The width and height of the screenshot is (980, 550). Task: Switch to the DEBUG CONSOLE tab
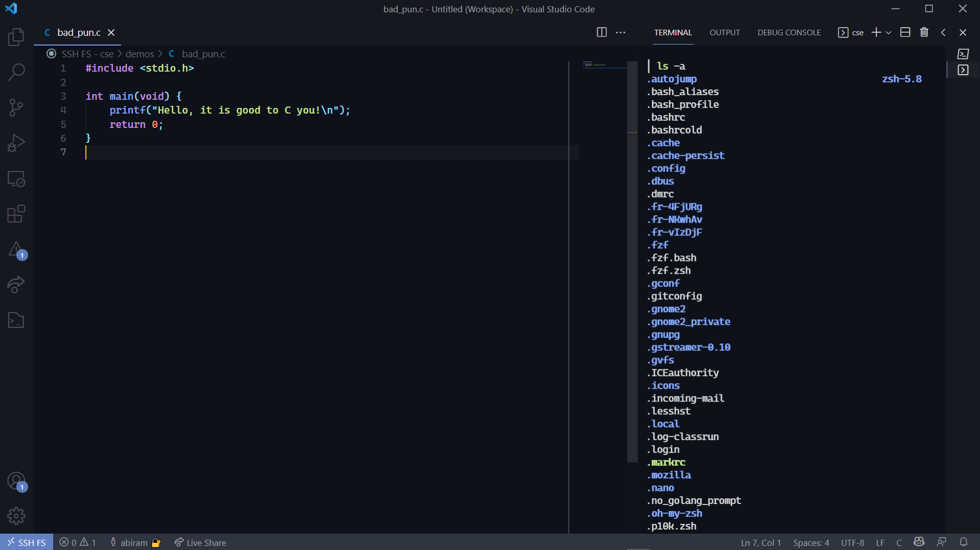tap(789, 32)
